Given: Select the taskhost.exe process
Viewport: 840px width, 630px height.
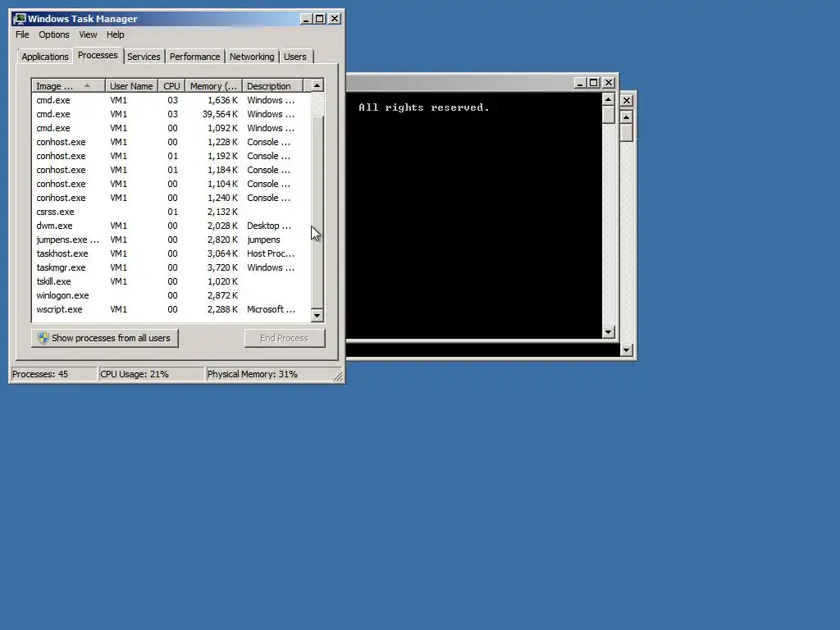Looking at the screenshot, I should click(171, 253).
